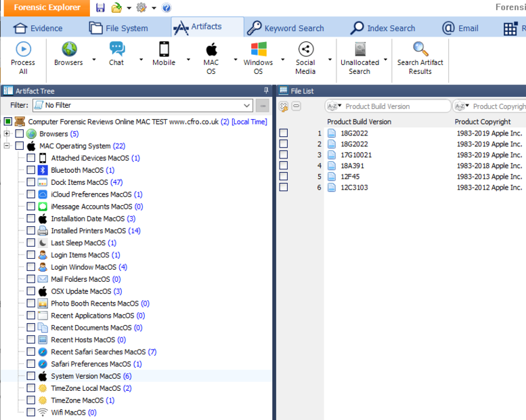
Task: Open the Mobile artifacts tool
Action: [164, 49]
